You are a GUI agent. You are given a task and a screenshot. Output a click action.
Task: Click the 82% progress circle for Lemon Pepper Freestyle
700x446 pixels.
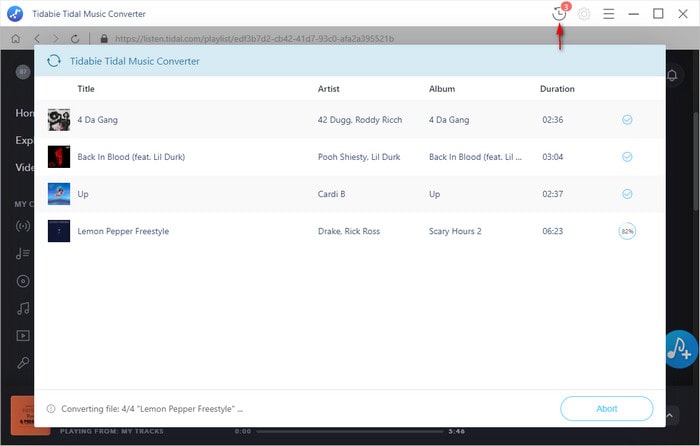pyautogui.click(x=627, y=231)
